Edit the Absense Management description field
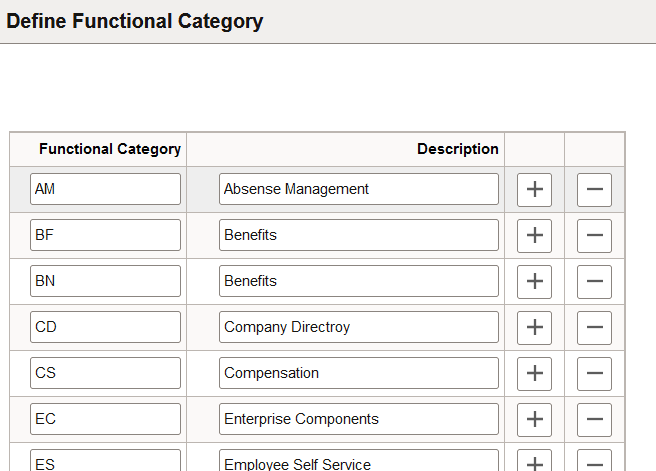Image resolution: width=656 pixels, height=471 pixels. (x=358, y=189)
